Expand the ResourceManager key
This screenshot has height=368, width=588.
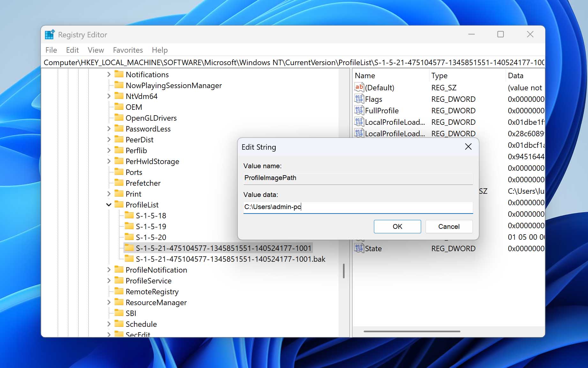pyautogui.click(x=109, y=302)
